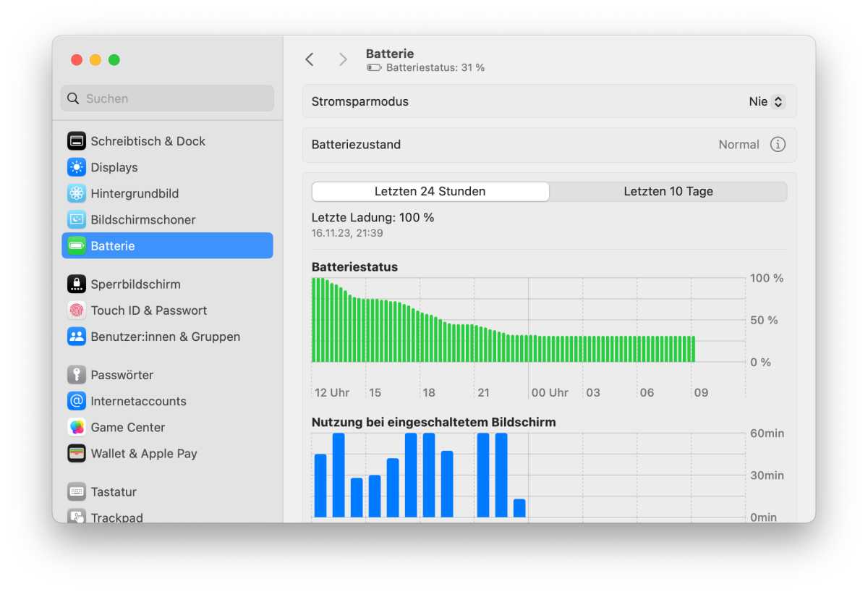Select Hintergrundbild sidebar entry
Image resolution: width=868 pixels, height=592 pixels.
(x=167, y=193)
